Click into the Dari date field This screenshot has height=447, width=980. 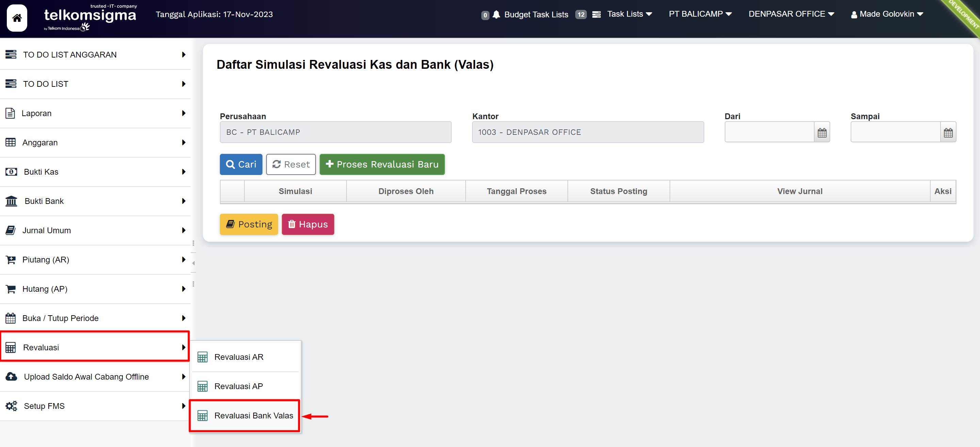tap(769, 132)
